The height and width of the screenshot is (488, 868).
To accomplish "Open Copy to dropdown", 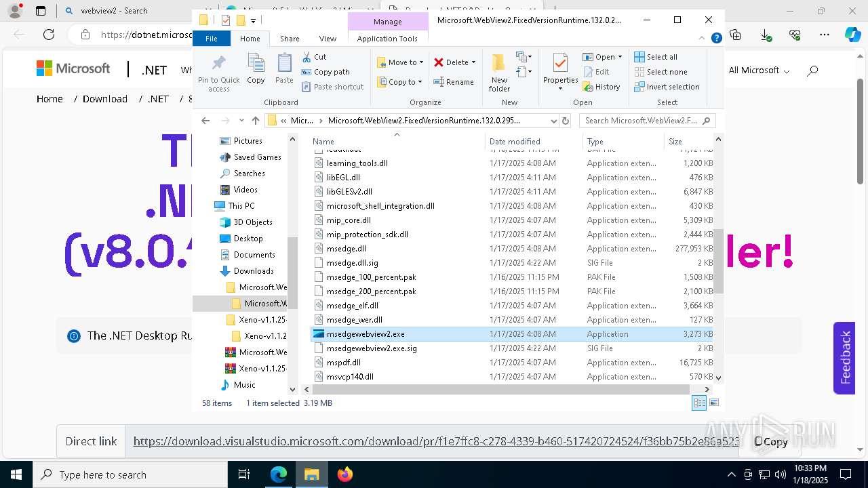I will pos(399,82).
